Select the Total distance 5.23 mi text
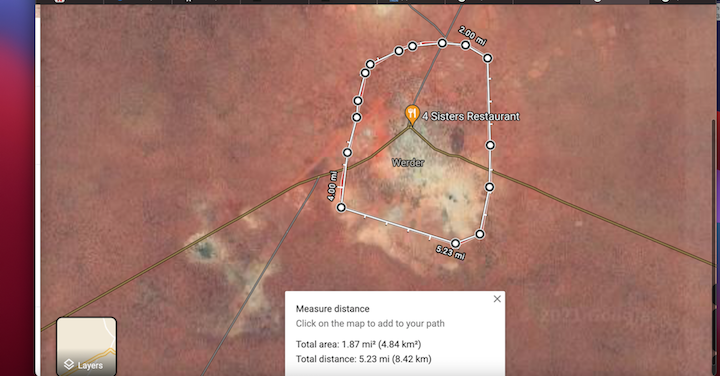Screen dimensions: 720x376 [x=364, y=359]
